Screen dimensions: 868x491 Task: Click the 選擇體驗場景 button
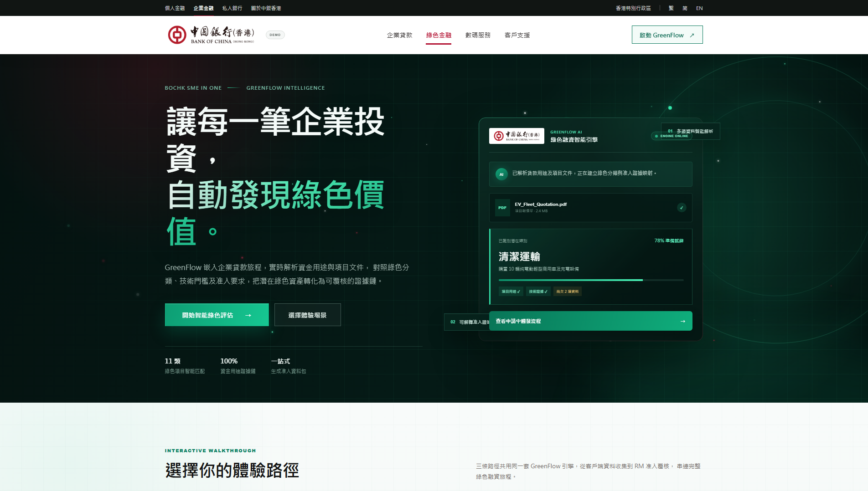point(307,315)
